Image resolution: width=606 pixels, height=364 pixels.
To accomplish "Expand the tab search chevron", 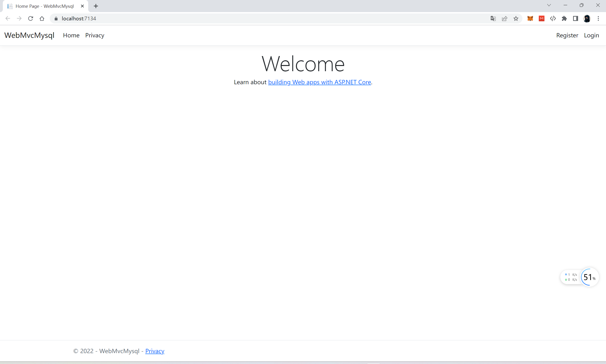I will [x=549, y=5].
